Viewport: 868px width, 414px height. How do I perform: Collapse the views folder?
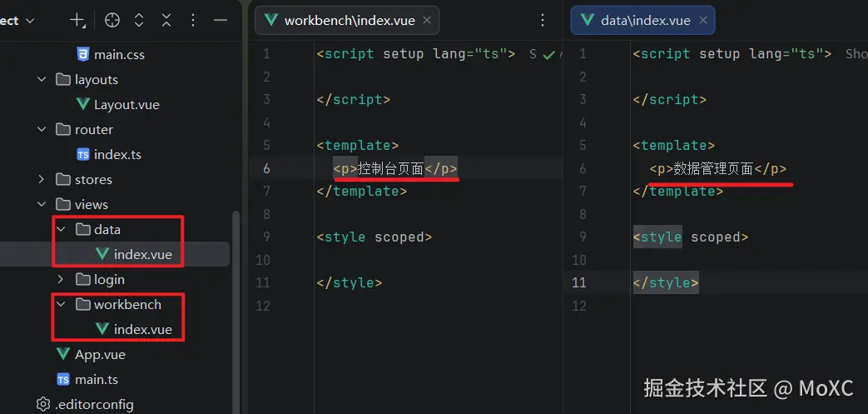[x=42, y=204]
